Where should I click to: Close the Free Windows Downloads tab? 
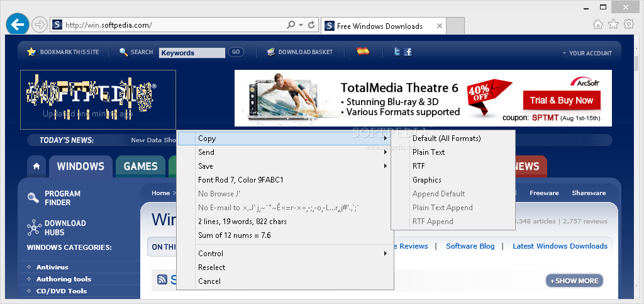pos(439,26)
